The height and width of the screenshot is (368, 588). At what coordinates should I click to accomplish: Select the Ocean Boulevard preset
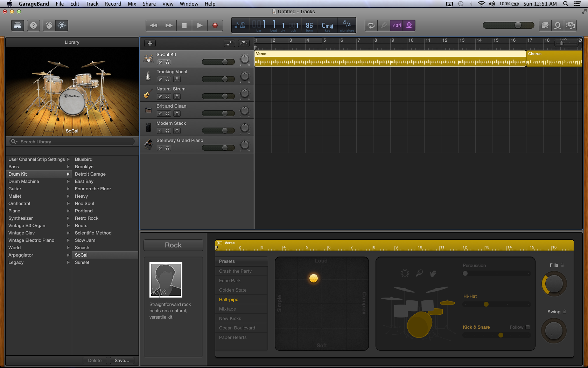coord(241,328)
